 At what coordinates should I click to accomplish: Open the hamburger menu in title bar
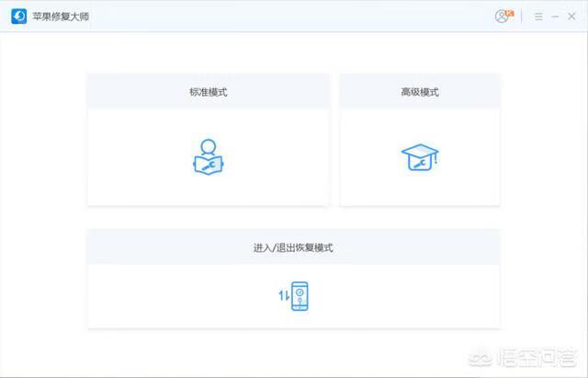click(x=538, y=17)
